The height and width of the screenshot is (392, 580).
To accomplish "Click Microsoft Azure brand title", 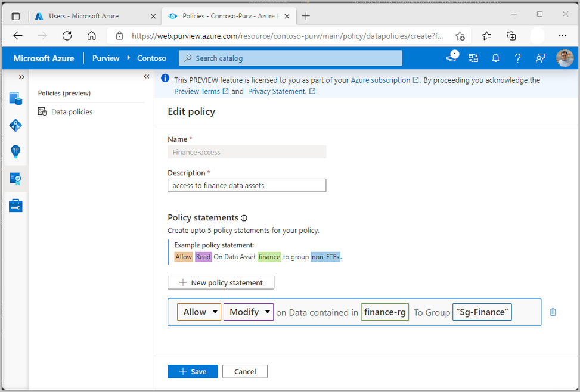I will click(x=44, y=58).
